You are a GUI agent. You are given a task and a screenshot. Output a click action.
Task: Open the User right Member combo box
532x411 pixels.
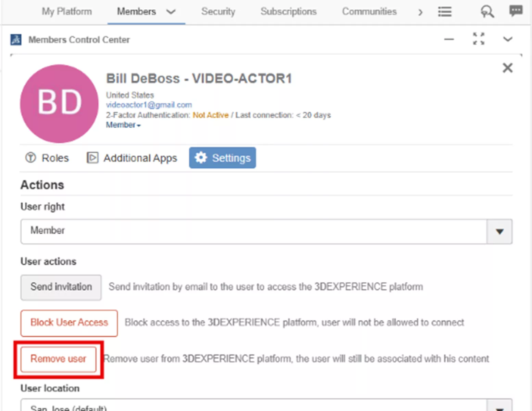(266, 232)
